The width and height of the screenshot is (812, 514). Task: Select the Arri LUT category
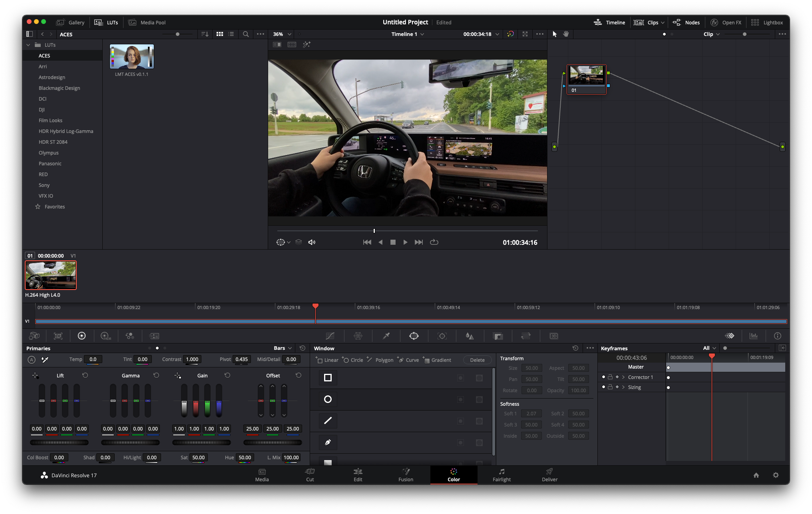point(43,67)
